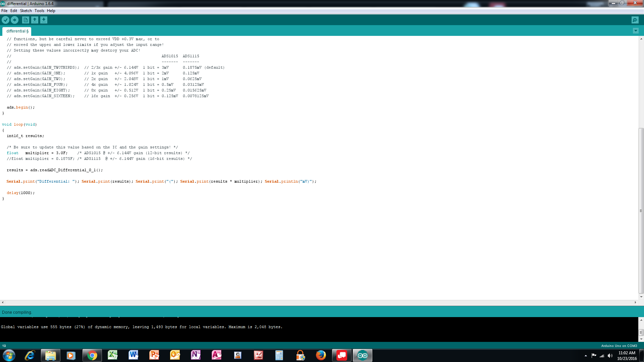Show hidden system tray icons arrow
Image resolution: width=644 pixels, height=362 pixels.
pyautogui.click(x=586, y=356)
